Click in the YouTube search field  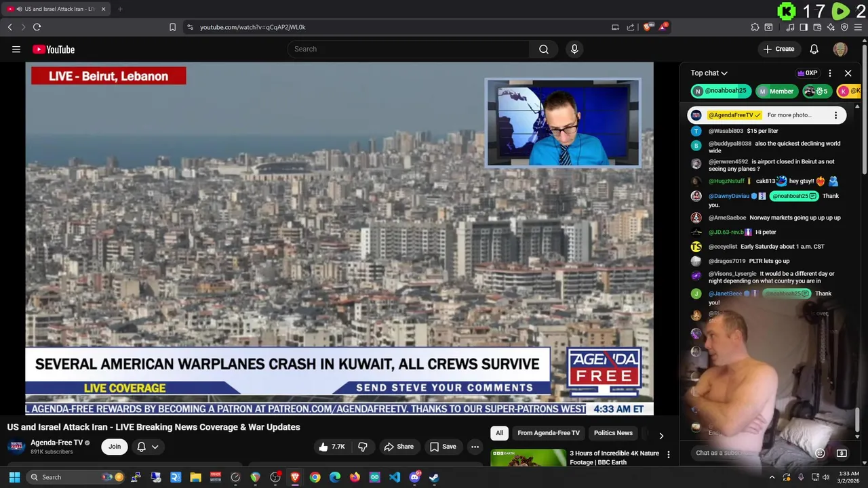click(409, 49)
